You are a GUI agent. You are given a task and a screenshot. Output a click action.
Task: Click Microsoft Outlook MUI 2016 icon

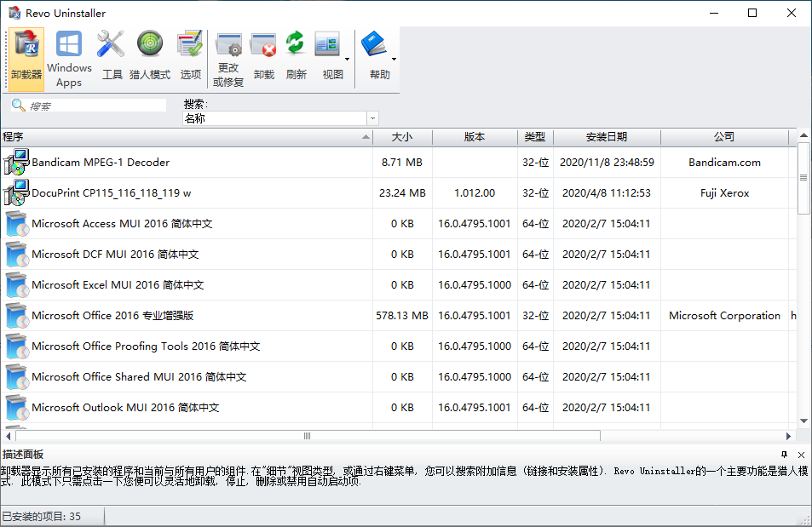tap(16, 408)
